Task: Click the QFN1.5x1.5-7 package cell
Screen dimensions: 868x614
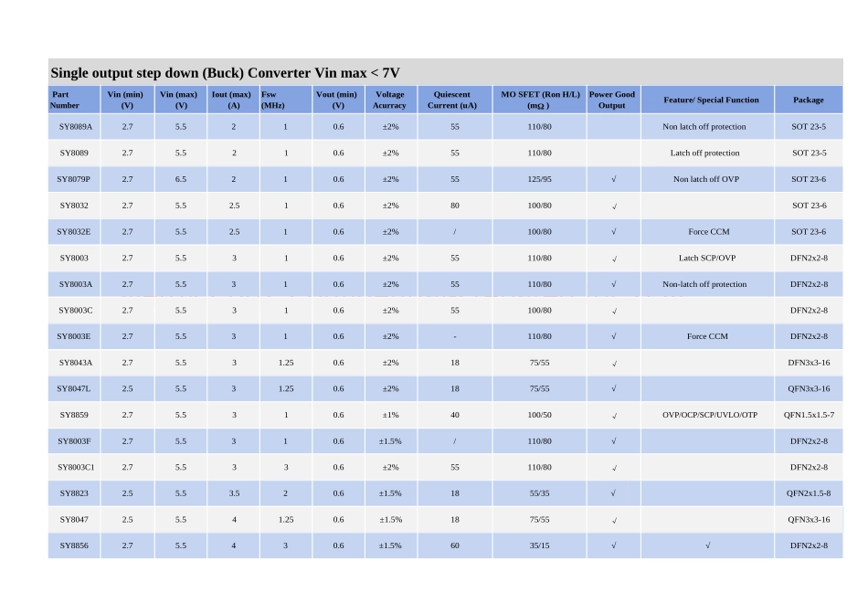Action: click(x=809, y=415)
